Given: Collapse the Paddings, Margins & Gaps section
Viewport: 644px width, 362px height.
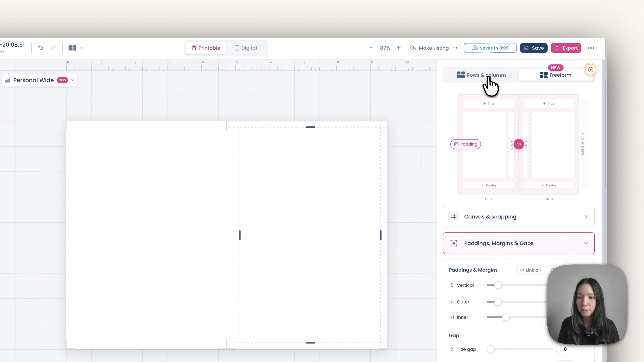Looking at the screenshot, I should pyautogui.click(x=518, y=243).
